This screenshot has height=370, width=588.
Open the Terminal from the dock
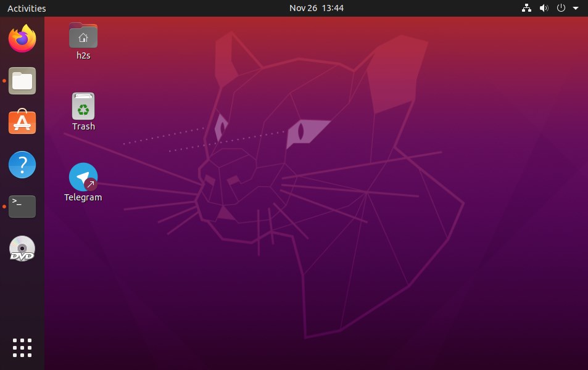pyautogui.click(x=22, y=207)
